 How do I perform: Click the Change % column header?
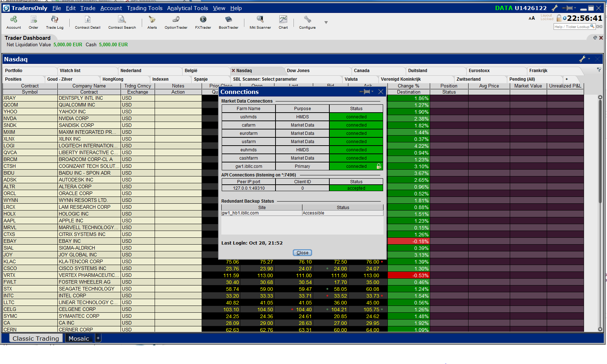(x=408, y=86)
